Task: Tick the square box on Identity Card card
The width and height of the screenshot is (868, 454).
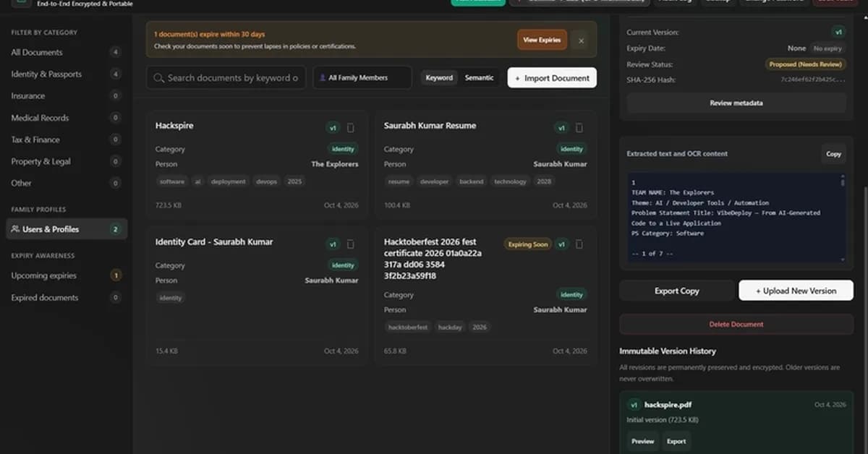Action: 351,244
